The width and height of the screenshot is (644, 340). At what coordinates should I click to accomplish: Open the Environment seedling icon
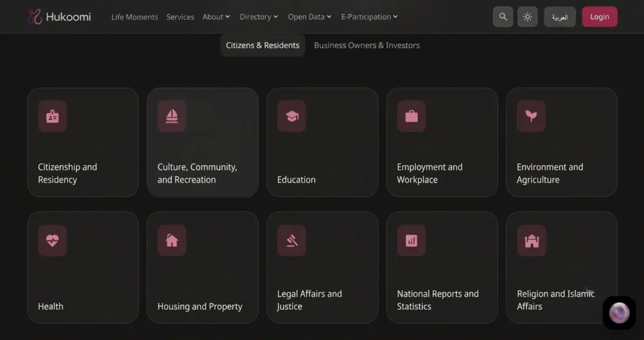click(x=531, y=116)
